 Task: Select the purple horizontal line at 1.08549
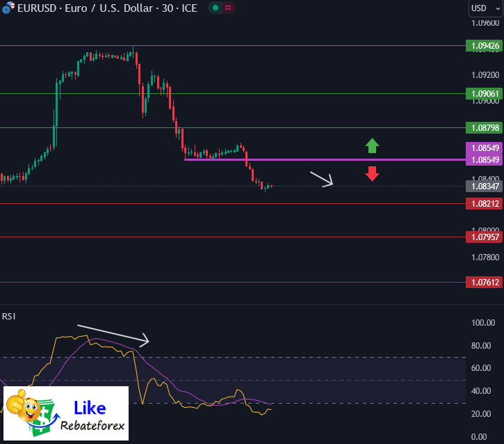point(325,159)
